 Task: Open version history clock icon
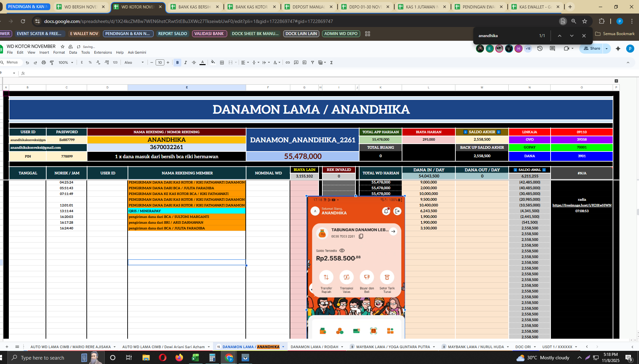(540, 49)
